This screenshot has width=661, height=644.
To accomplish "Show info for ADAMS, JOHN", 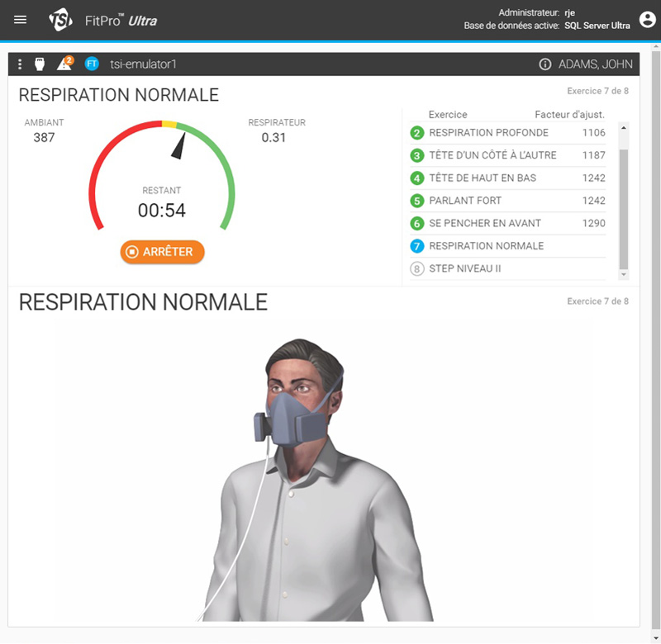I will point(545,64).
